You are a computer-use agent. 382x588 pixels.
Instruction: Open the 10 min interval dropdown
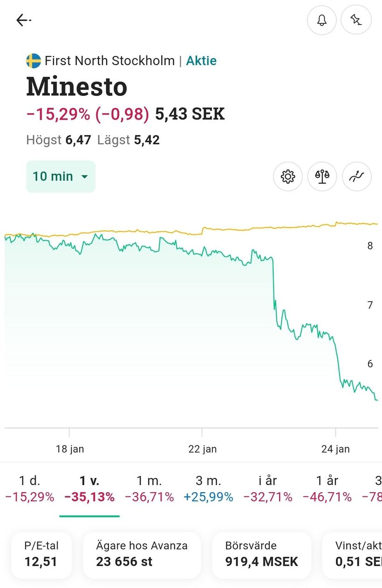click(x=61, y=176)
